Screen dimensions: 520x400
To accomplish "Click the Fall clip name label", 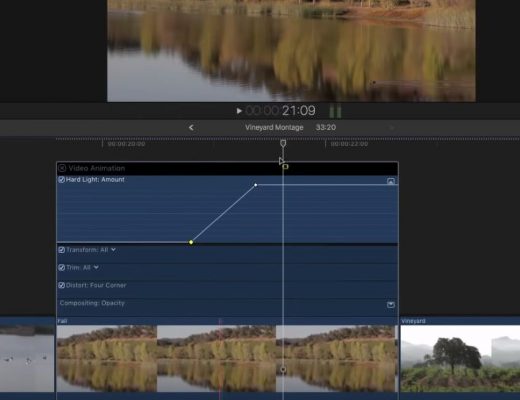I will (x=62, y=321).
